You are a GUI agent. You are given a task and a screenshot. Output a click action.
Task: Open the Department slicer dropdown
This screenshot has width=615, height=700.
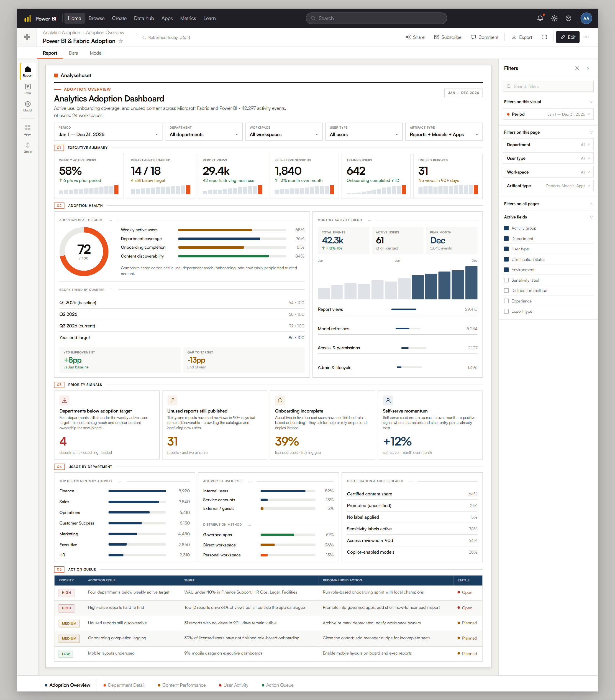[x=204, y=131]
